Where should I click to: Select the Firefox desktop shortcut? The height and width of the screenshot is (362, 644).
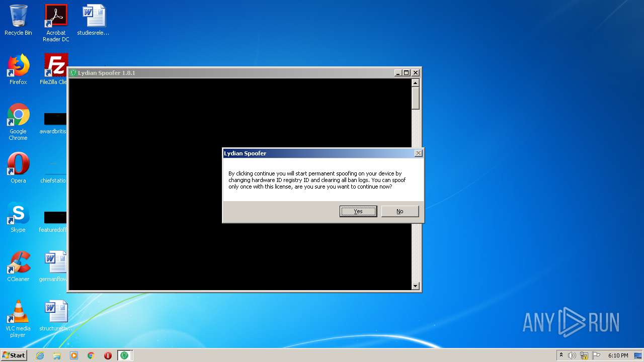pyautogui.click(x=18, y=69)
